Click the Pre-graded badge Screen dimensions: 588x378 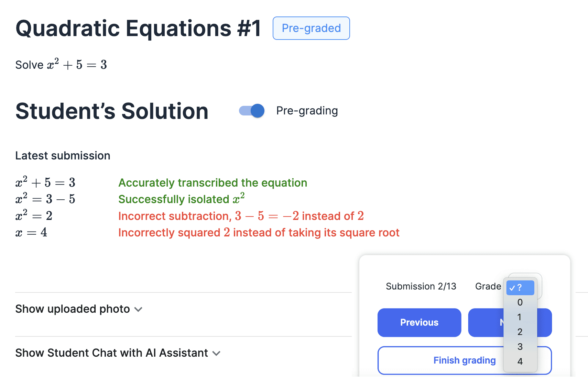coord(311,28)
